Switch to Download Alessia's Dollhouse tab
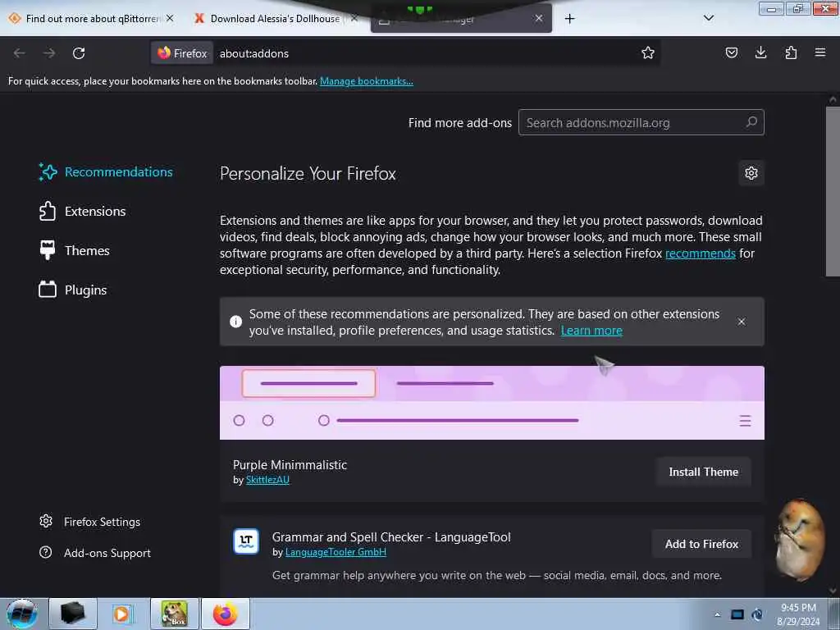The width and height of the screenshot is (840, 630). point(274,19)
